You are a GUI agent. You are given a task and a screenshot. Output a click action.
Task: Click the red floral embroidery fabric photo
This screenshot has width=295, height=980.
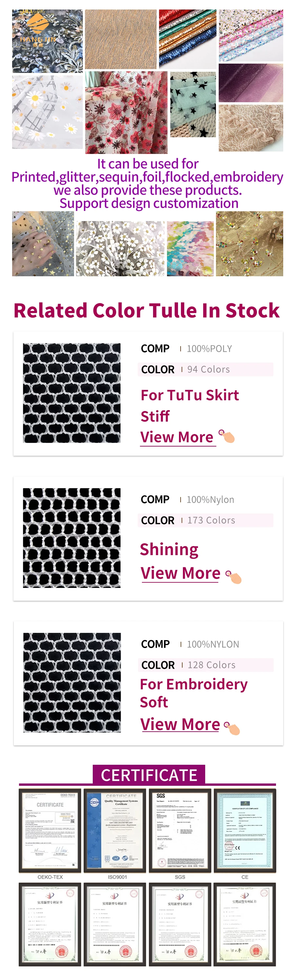(x=126, y=113)
